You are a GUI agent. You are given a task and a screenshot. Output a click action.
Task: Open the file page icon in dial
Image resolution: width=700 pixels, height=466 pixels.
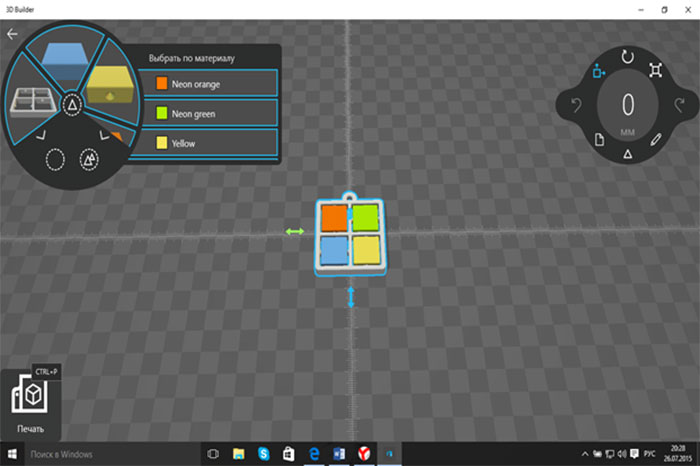click(600, 140)
